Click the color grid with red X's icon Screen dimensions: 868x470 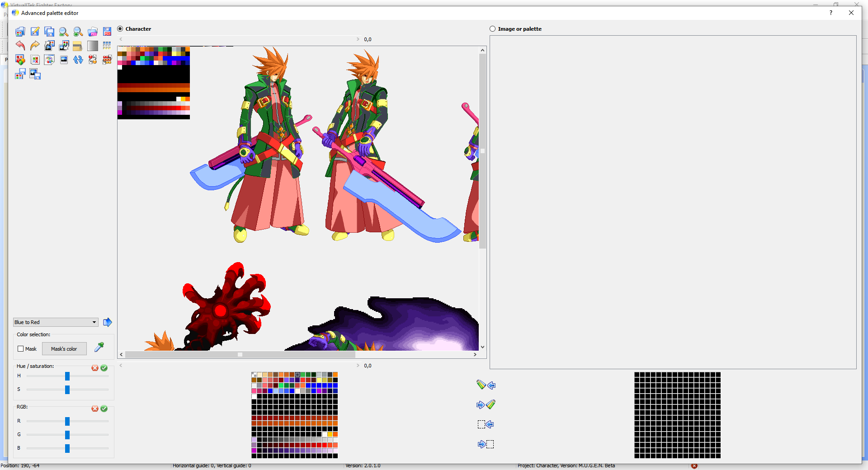[35, 60]
